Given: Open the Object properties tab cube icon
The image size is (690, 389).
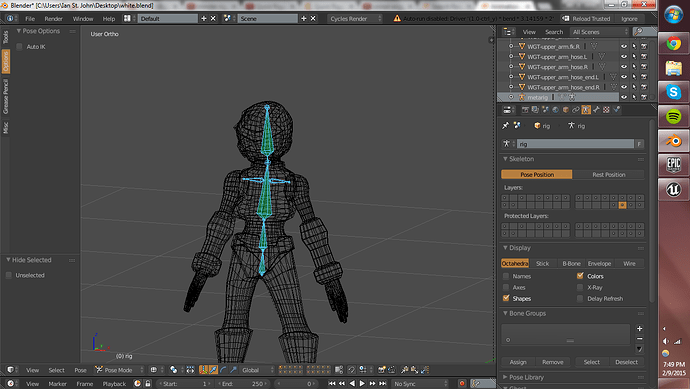Looking at the screenshot, I should [x=566, y=110].
